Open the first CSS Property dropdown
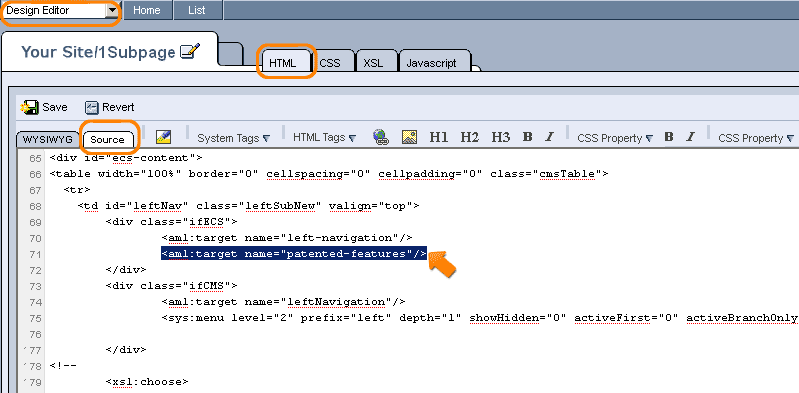Image resolution: width=799 pixels, height=393 pixels. [x=615, y=138]
